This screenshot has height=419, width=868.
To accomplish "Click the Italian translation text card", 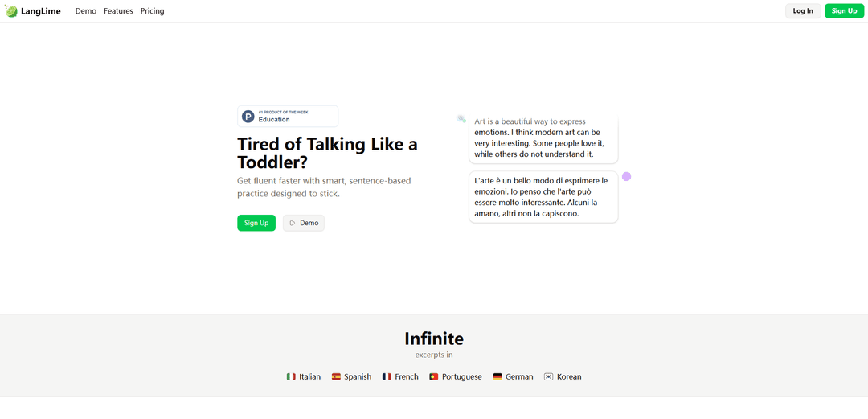I will tap(543, 197).
